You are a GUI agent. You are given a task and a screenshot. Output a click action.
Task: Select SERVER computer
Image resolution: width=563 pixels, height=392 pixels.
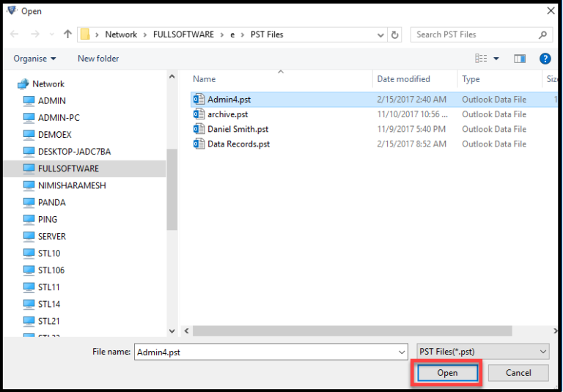(52, 237)
